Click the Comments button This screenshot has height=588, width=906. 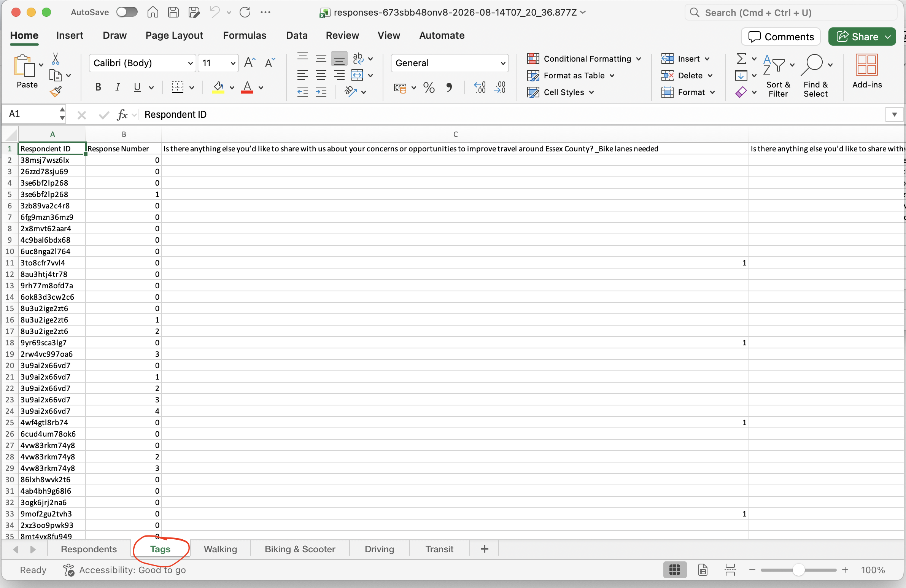click(x=780, y=37)
